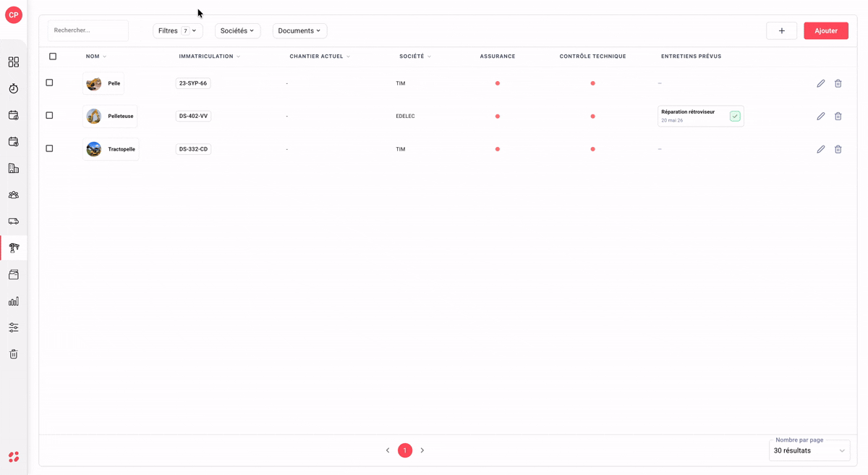868x475 pixels.
Task: Delete the Tractopelle row with trash icon
Action: 838,149
